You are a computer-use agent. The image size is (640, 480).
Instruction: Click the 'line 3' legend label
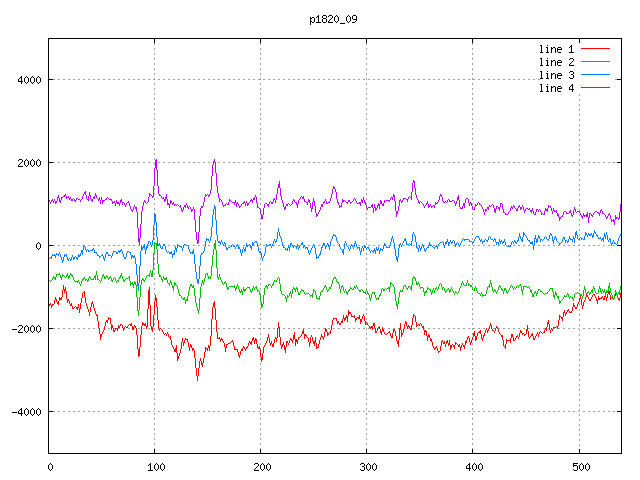(557, 75)
